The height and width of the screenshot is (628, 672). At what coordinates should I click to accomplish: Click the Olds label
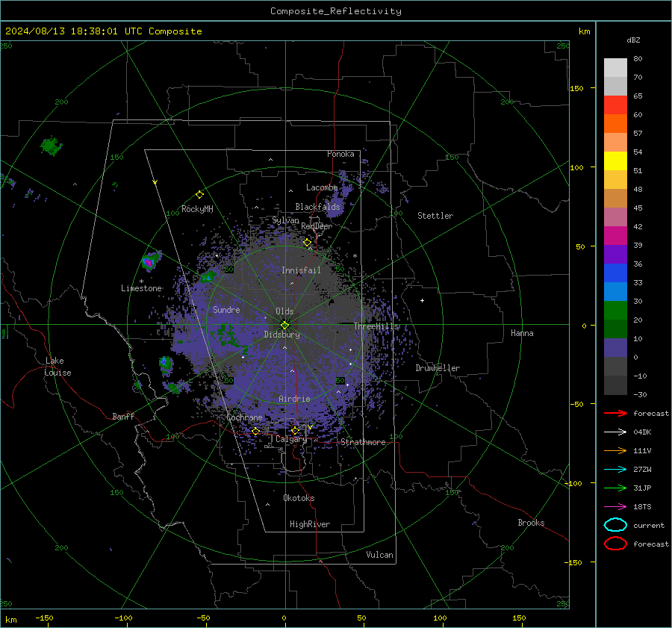[x=284, y=311]
